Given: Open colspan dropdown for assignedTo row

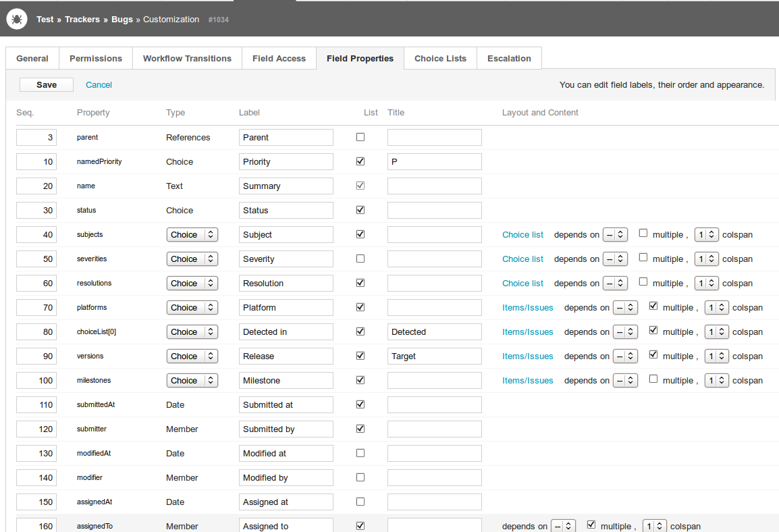Looking at the screenshot, I should coord(655,526).
